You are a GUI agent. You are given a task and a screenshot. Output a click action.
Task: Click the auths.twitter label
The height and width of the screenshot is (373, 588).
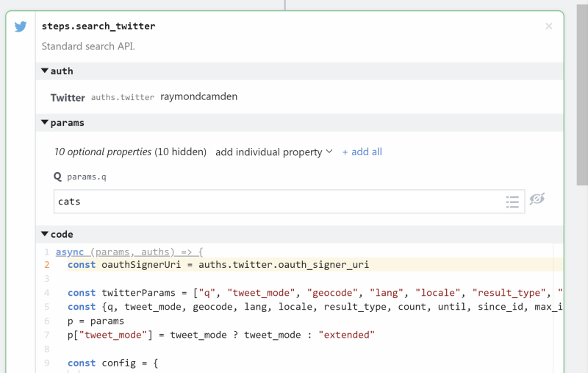coord(123,98)
